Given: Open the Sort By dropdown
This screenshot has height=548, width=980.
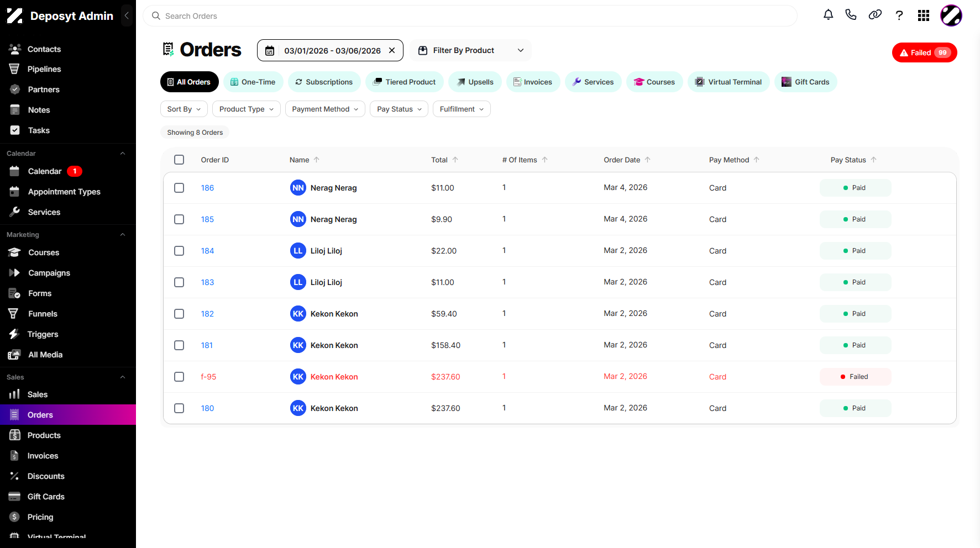Looking at the screenshot, I should point(184,109).
